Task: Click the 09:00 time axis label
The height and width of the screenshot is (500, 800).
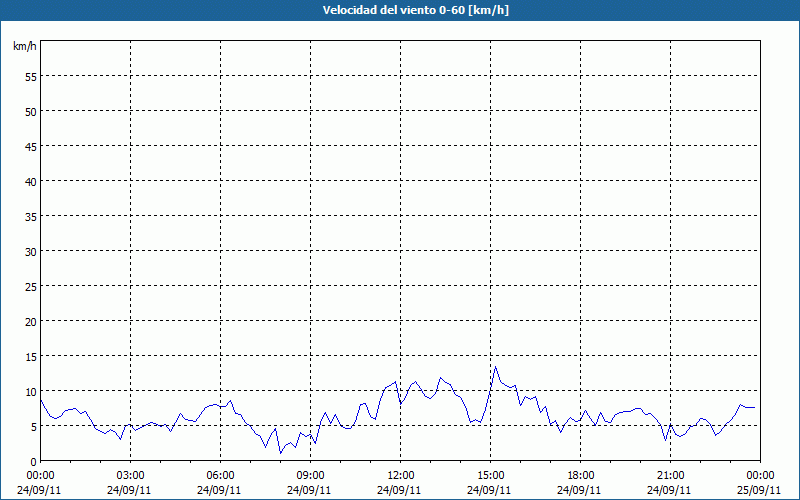Action: point(310,476)
